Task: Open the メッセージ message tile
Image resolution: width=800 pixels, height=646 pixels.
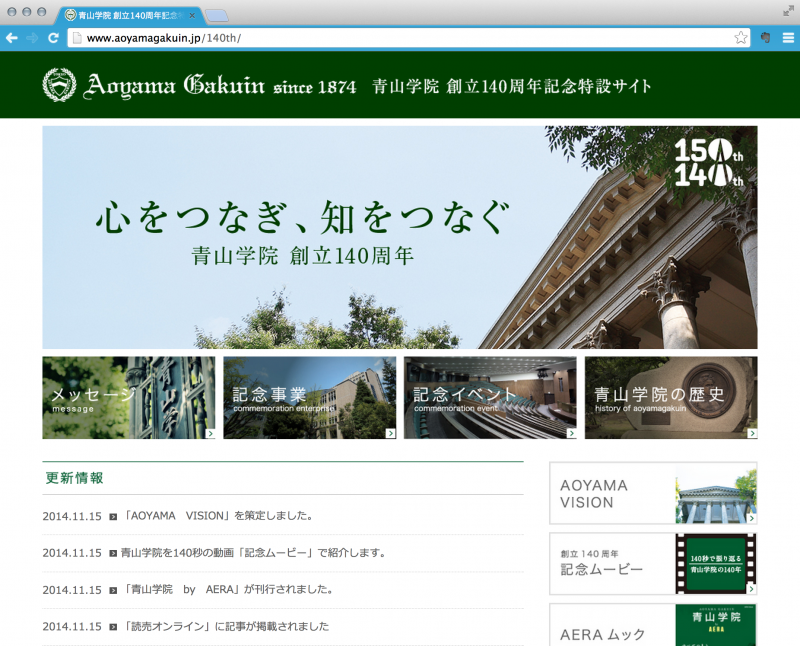Action: pyautogui.click(x=129, y=397)
